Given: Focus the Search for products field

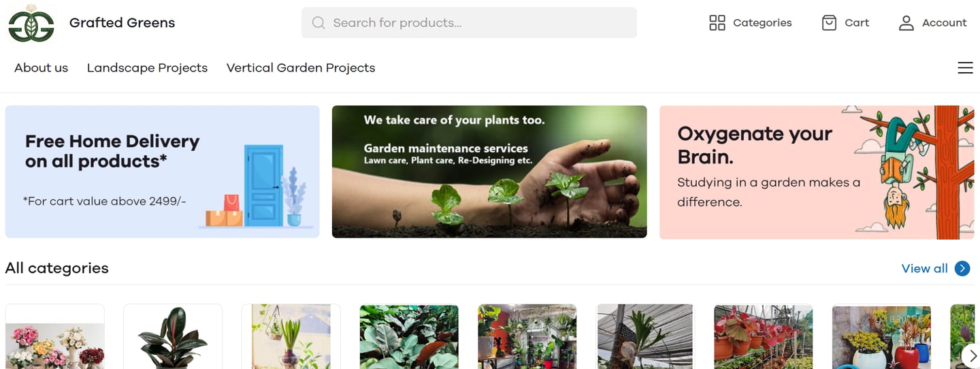Looking at the screenshot, I should (476, 23).
